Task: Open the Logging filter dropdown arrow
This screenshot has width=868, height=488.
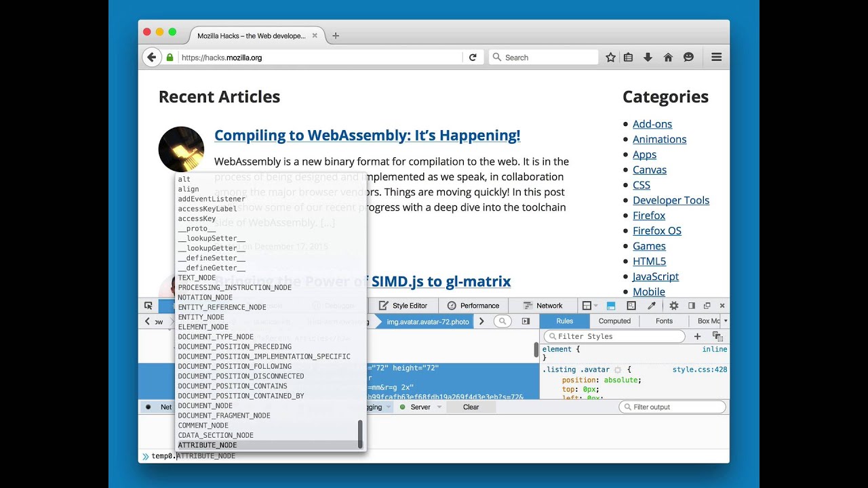Action: pyautogui.click(x=389, y=407)
